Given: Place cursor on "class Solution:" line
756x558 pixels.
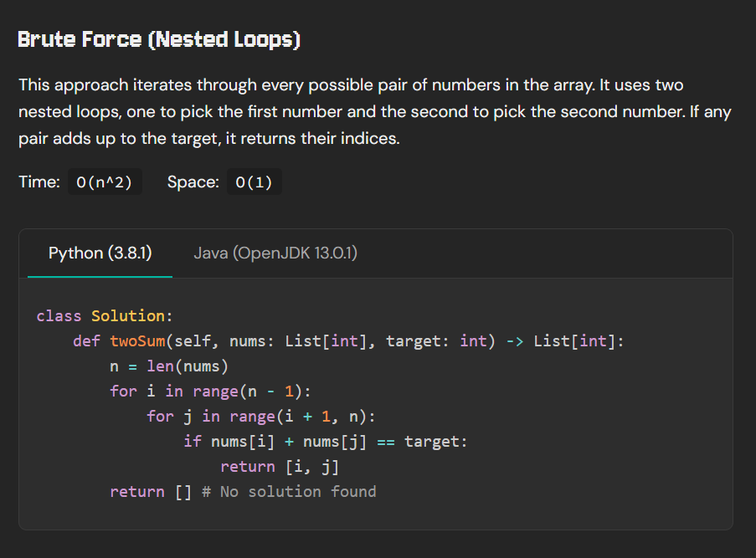Looking at the screenshot, I should [105, 316].
